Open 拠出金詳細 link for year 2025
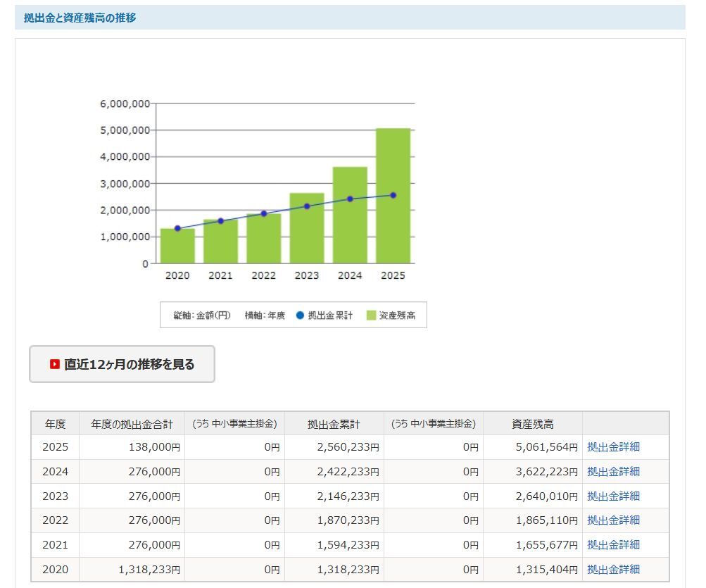This screenshot has height=588, width=706. 613,447
